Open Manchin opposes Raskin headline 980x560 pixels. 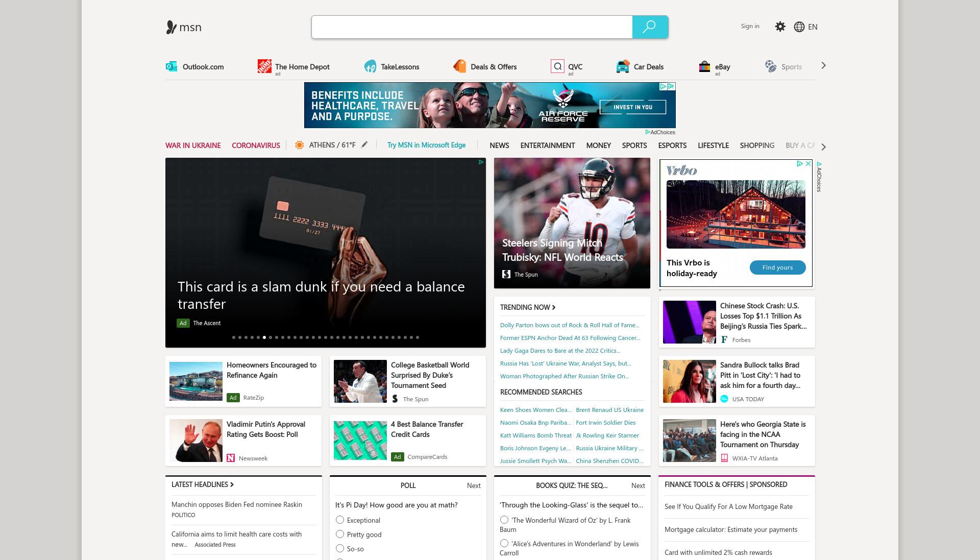[237, 504]
